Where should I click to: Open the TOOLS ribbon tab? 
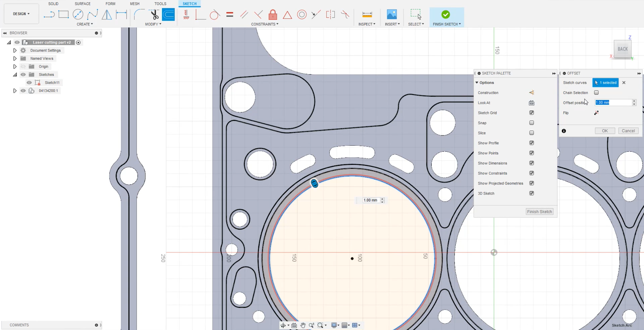(160, 4)
